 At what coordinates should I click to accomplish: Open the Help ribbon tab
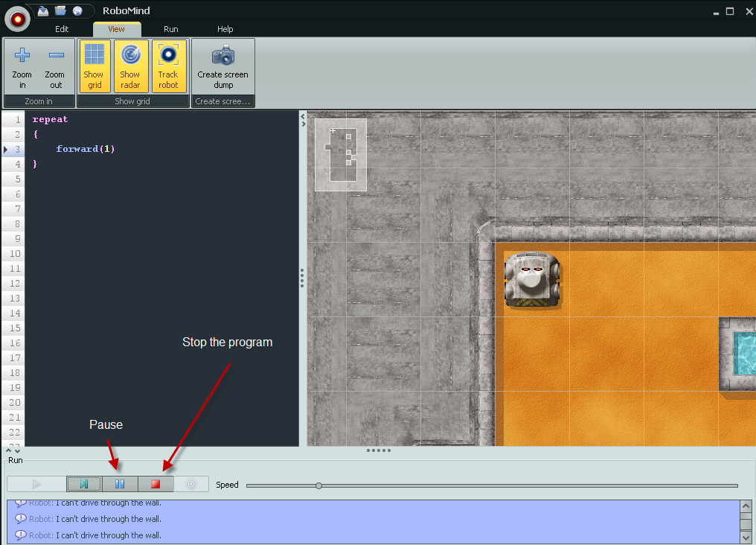point(225,29)
